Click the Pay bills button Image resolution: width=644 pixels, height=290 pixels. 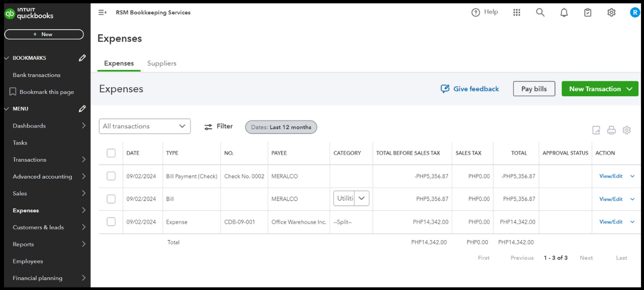tap(534, 89)
